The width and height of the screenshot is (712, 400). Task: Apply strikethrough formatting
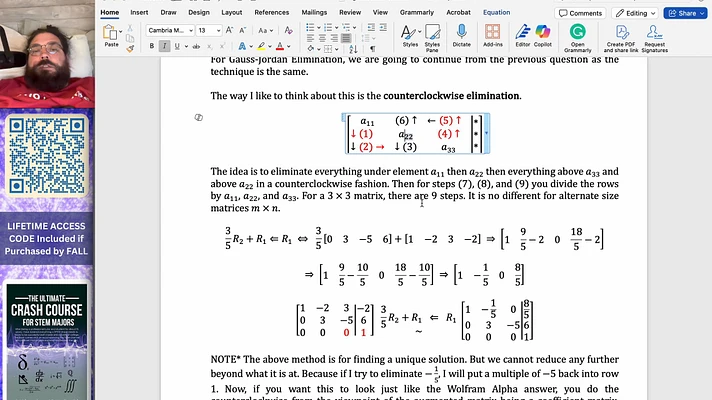pyautogui.click(x=196, y=46)
